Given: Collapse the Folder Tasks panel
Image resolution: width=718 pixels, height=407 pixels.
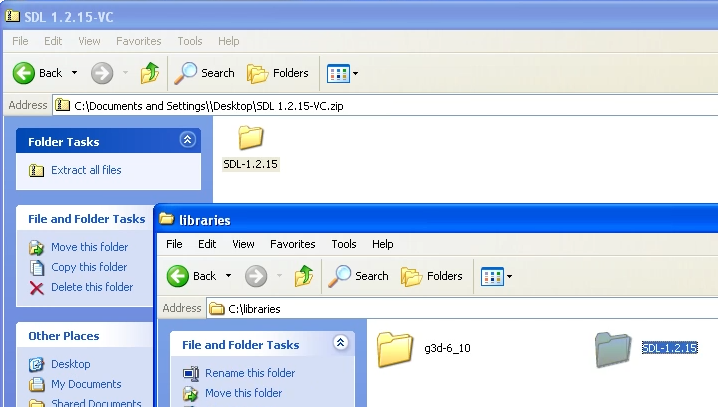Looking at the screenshot, I should [x=186, y=141].
